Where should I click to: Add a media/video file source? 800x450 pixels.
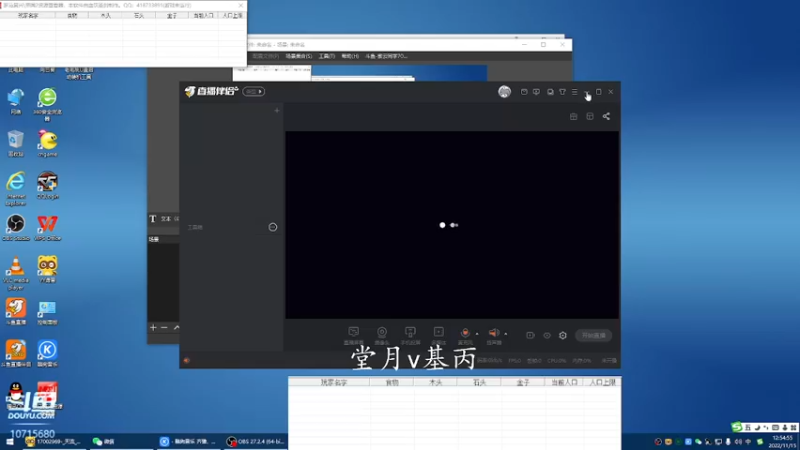[438, 335]
